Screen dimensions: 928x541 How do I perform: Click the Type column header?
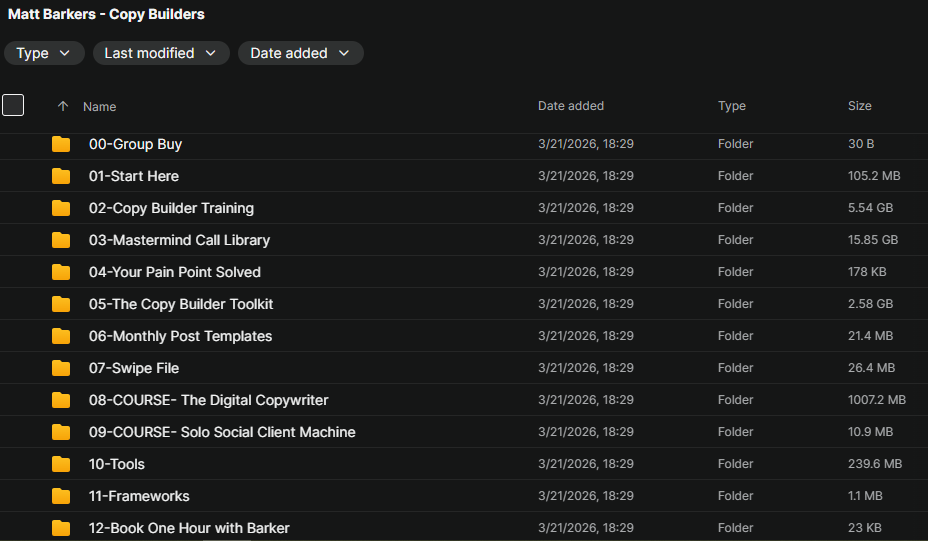pyautogui.click(x=731, y=106)
